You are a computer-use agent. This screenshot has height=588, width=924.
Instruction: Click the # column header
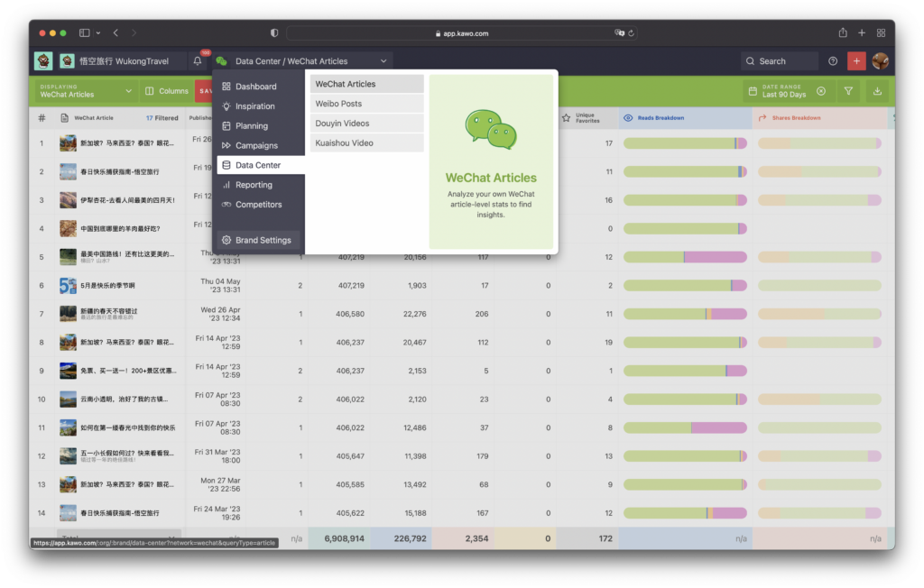42,118
